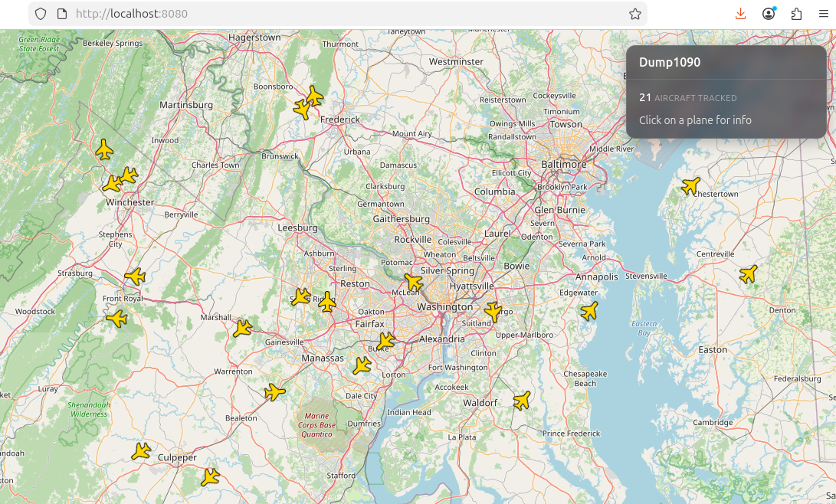
Task: Select the plane northeast of Winchester
Action: click(128, 175)
